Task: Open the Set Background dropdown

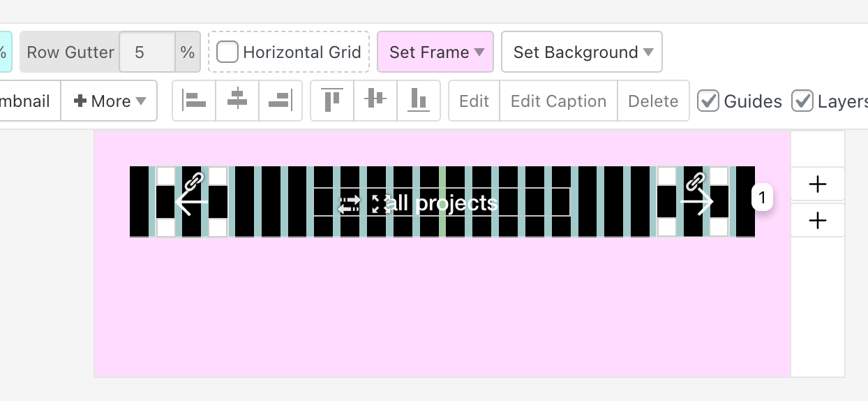Action: (x=582, y=52)
